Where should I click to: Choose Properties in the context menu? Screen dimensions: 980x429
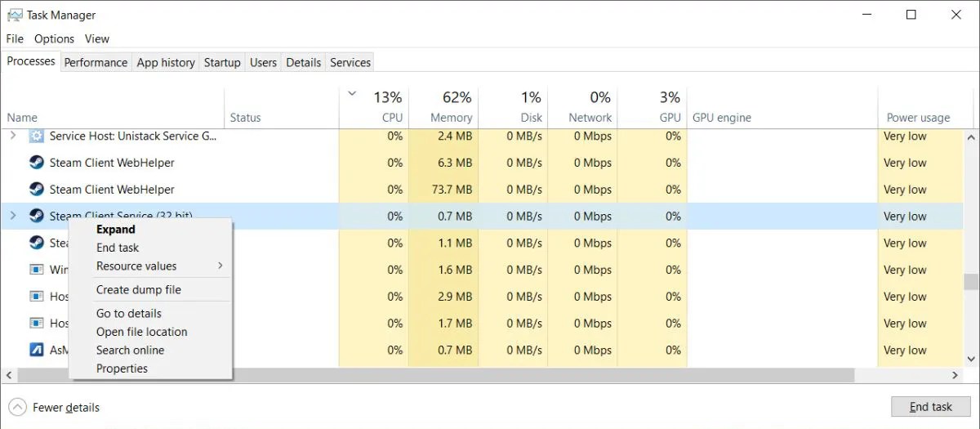pos(122,369)
